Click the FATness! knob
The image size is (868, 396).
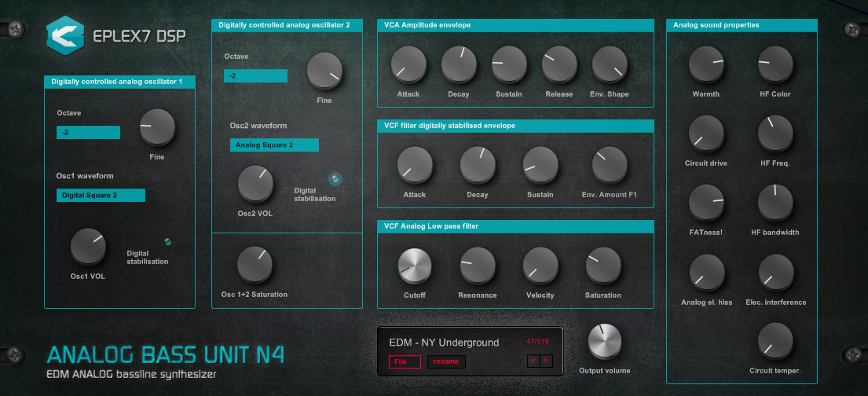(706, 203)
